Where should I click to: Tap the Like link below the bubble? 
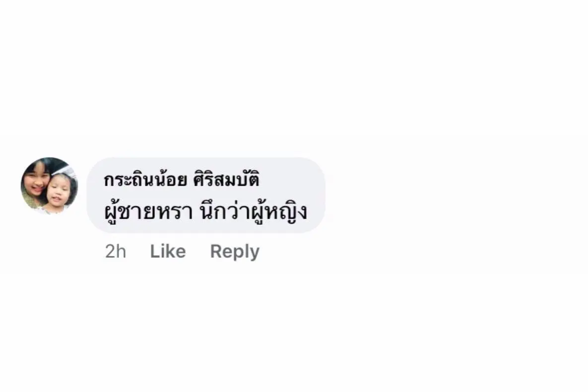click(168, 252)
